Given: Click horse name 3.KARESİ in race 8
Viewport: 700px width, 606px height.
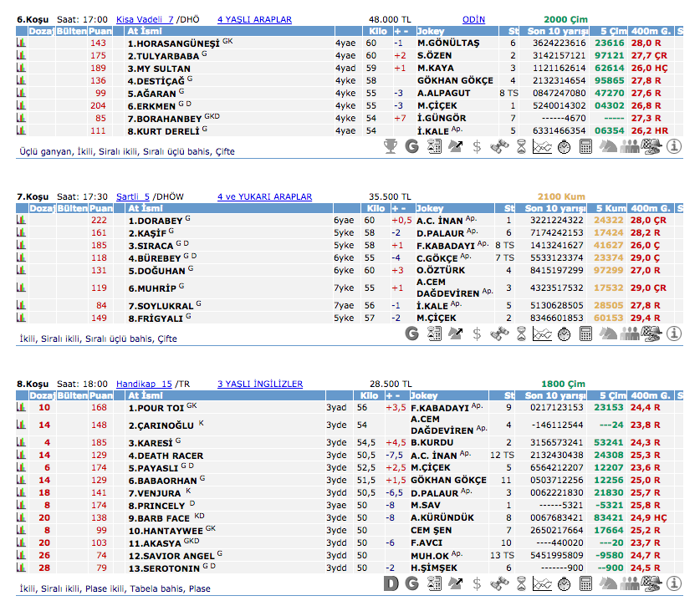Looking at the screenshot, I should (x=150, y=442).
